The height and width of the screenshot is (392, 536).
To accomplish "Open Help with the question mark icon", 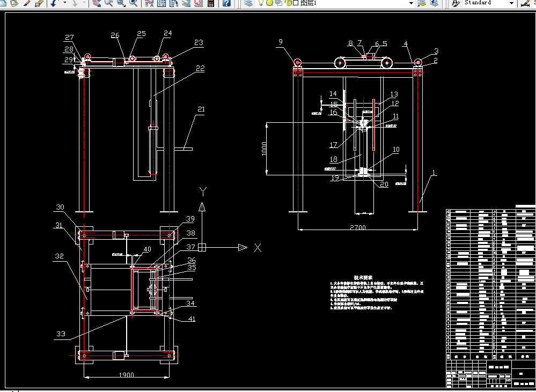I will (226, 3).
